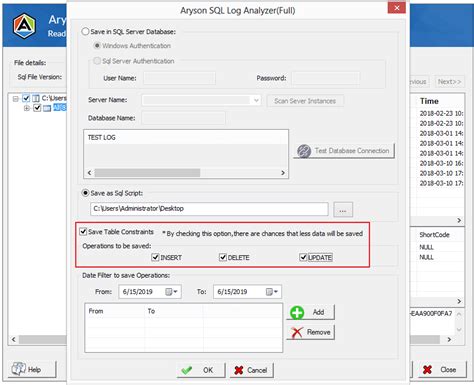Click the browse button for script path
474x385 pixels.
[x=343, y=210]
